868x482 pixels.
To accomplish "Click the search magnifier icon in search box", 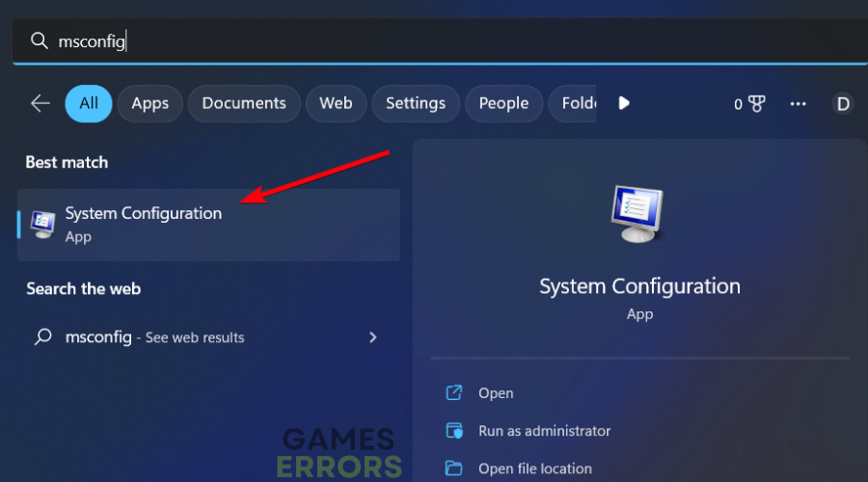I will pyautogui.click(x=39, y=40).
